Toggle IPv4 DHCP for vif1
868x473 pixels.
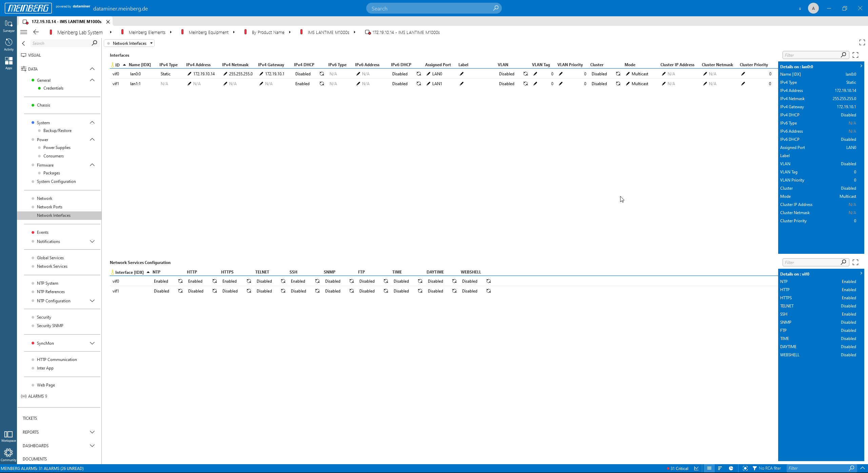322,83
